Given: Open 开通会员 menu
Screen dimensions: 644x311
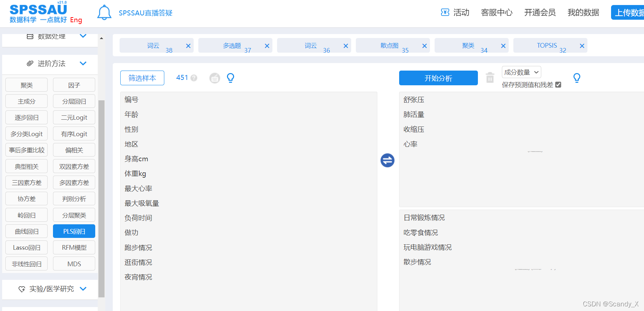Looking at the screenshot, I should tap(540, 13).
